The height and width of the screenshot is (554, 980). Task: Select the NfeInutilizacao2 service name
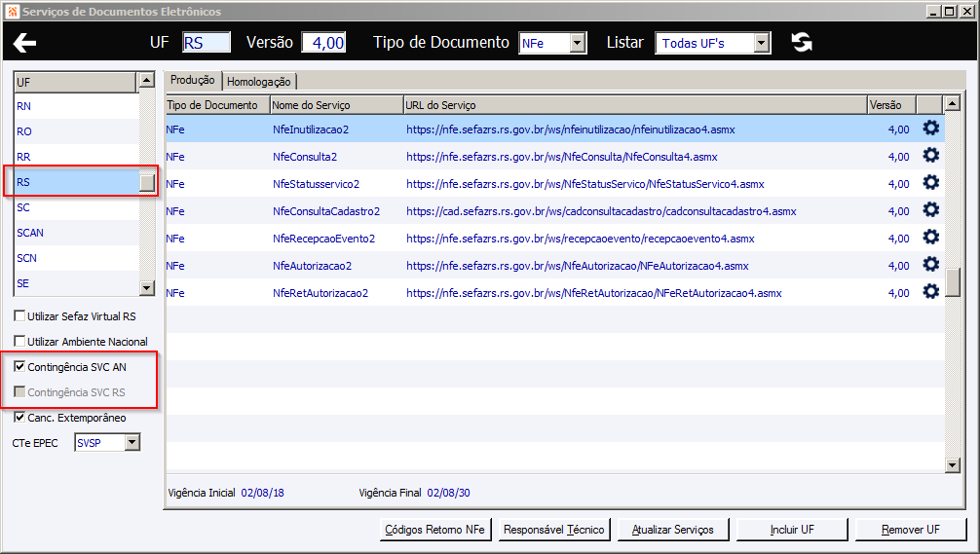click(x=311, y=129)
